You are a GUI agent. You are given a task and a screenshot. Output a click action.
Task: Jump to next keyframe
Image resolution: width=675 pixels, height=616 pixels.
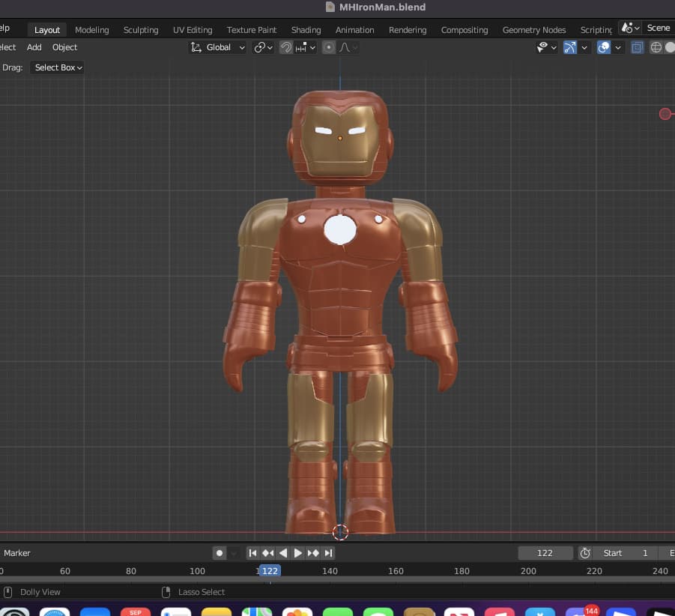313,553
